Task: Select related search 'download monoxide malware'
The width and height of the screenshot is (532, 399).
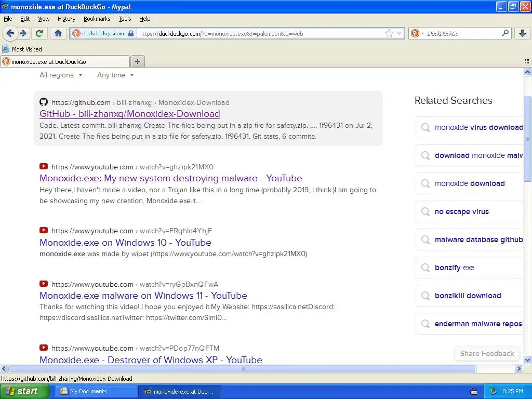Action: pyautogui.click(x=469, y=156)
